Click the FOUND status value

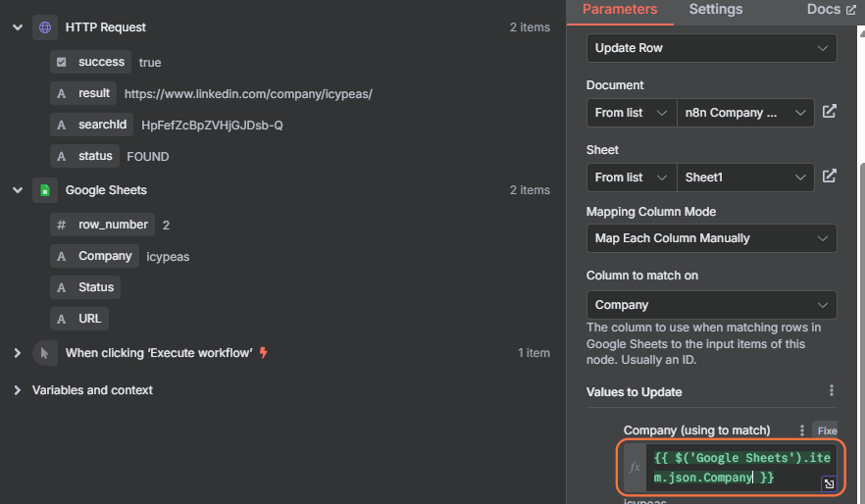(x=148, y=157)
